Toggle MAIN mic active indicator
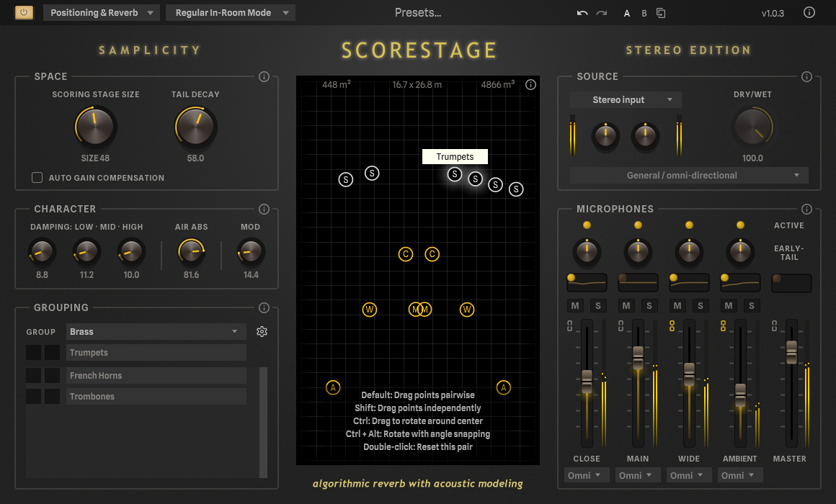This screenshot has width=836, height=504. pyautogui.click(x=638, y=225)
